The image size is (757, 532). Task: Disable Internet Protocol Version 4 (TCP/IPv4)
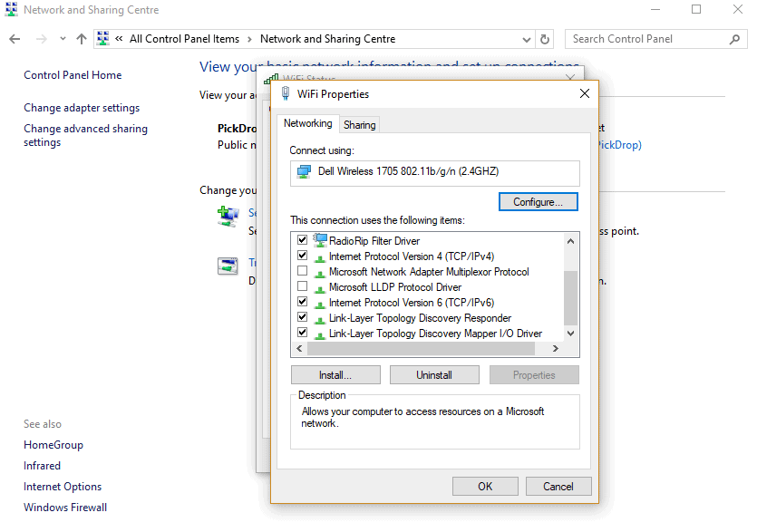[302, 256]
